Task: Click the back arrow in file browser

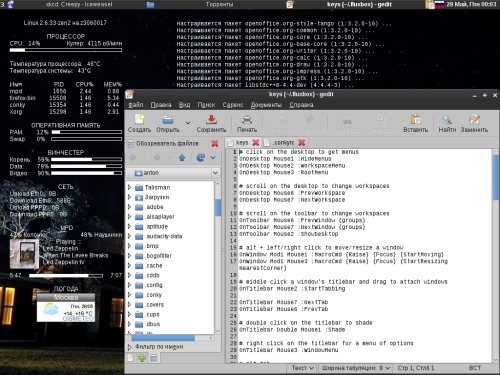Action: 132,157
